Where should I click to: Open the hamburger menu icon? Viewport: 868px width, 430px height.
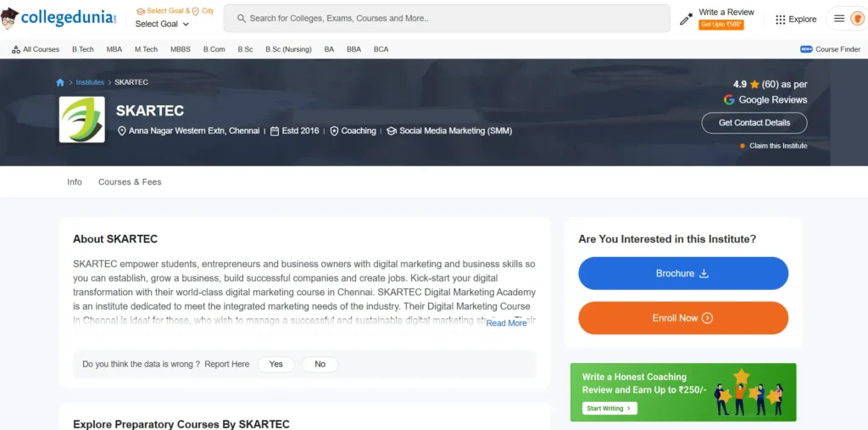pyautogui.click(x=839, y=19)
